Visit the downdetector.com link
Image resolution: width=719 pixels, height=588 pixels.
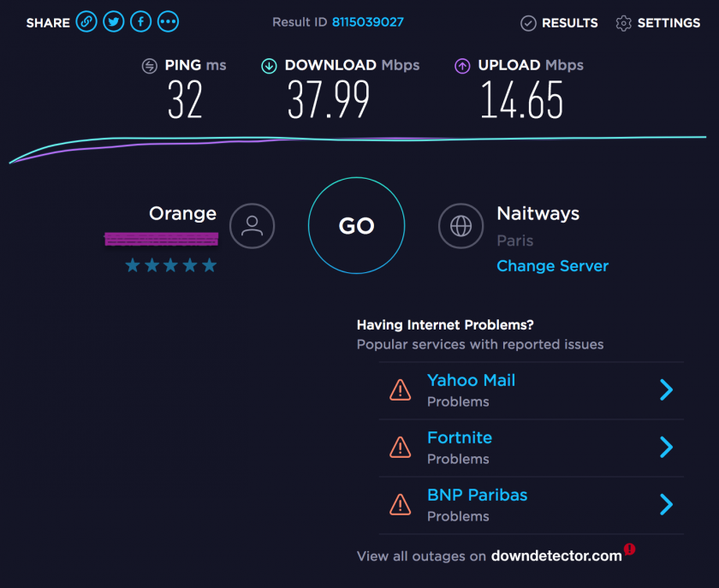[x=556, y=556]
